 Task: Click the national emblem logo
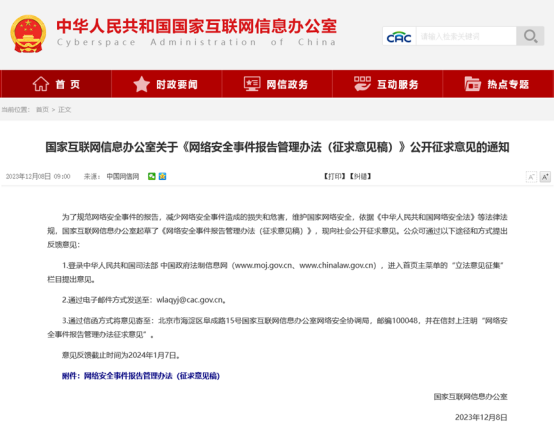pos(28,34)
